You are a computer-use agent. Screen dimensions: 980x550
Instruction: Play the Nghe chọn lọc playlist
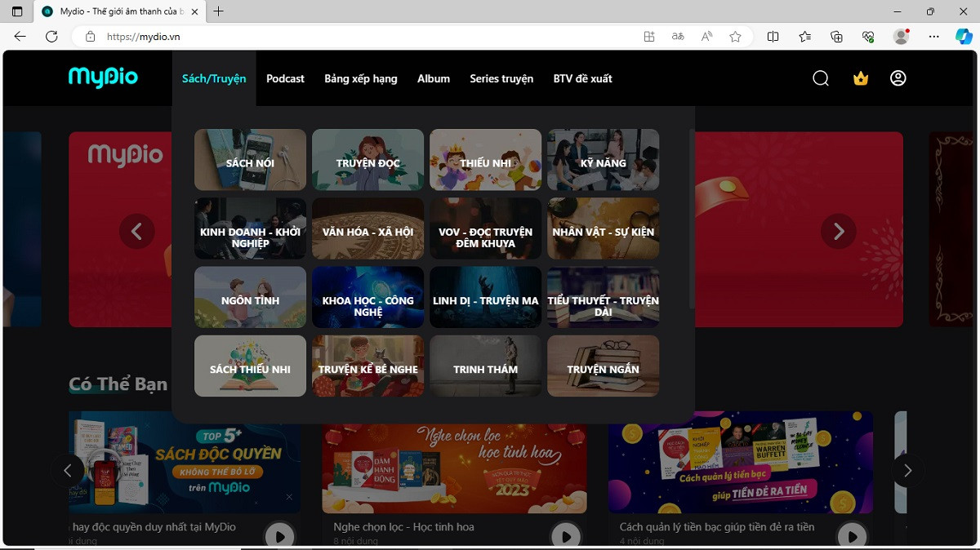point(565,536)
